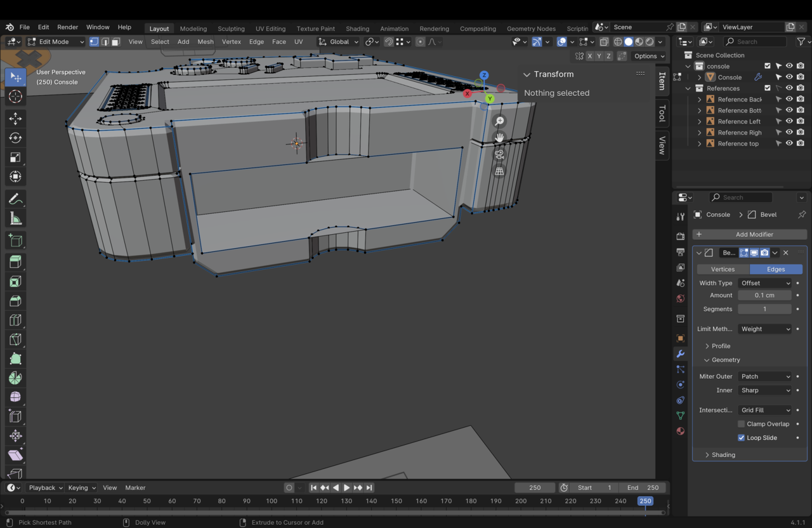
Task: Select the Scale tool in toolbar
Action: point(16,157)
